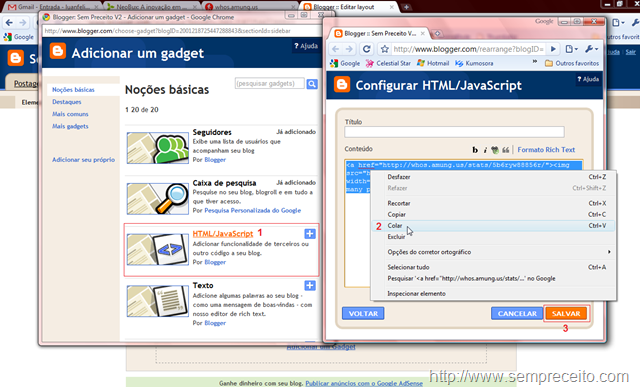This screenshot has width=640, height=387.
Task: Click the popup window address bar URL
Action: (x=468, y=49)
